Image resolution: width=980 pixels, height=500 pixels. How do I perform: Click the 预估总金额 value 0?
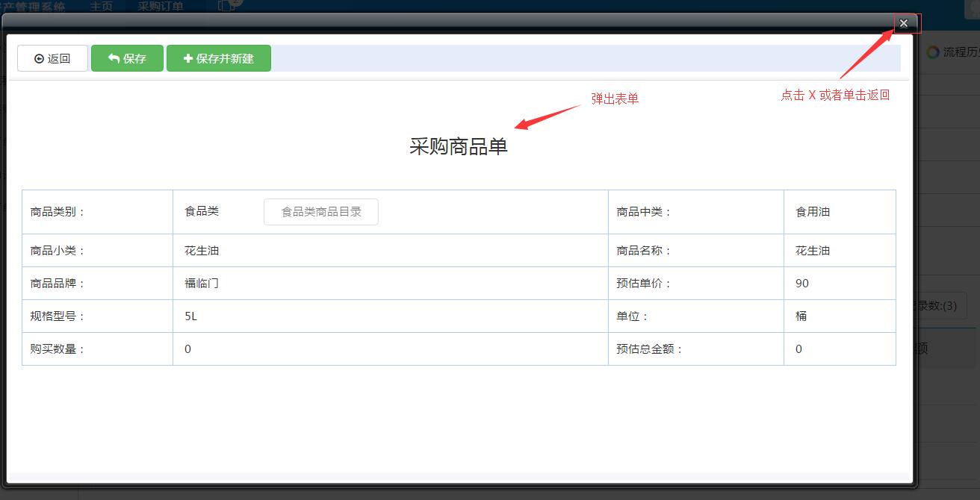(x=798, y=349)
